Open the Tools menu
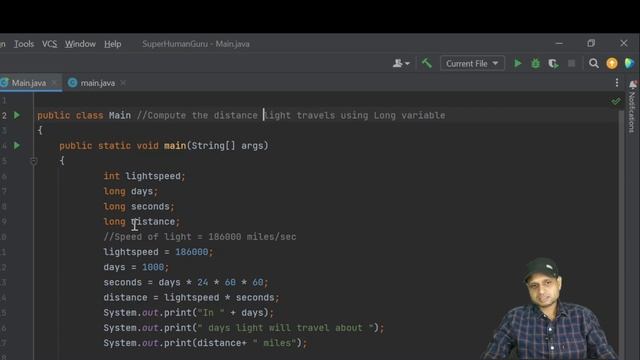Viewport: 640px width, 360px height. (x=24, y=44)
